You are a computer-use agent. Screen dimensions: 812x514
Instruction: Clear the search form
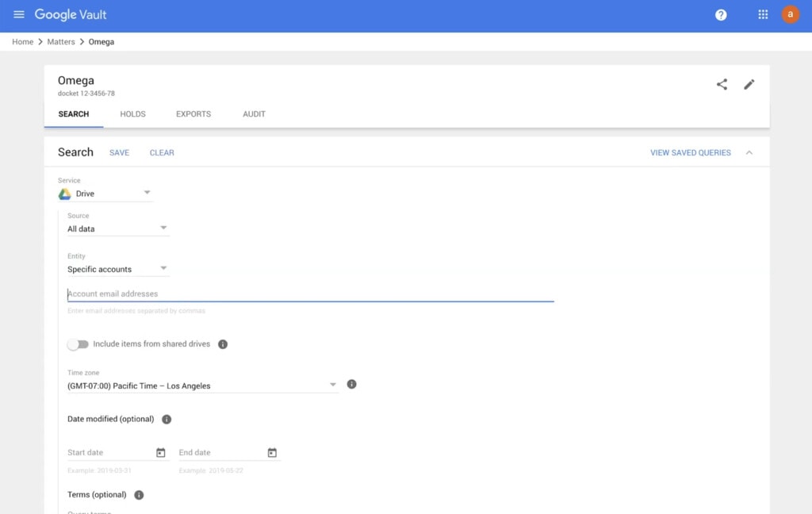(x=162, y=153)
